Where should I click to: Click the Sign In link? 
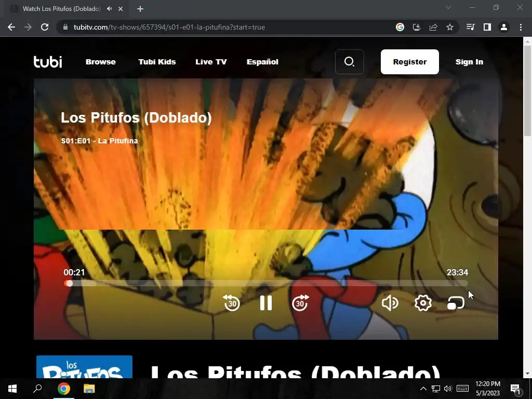tap(469, 62)
